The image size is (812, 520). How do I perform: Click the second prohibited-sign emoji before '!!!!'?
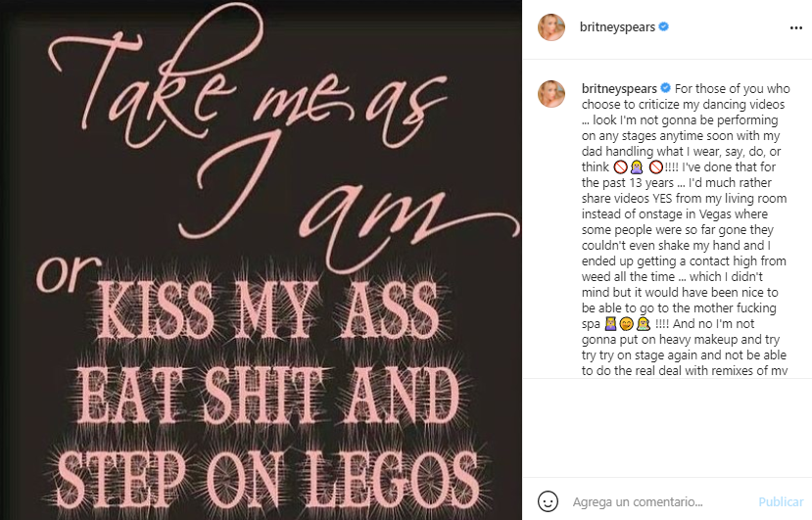point(655,166)
